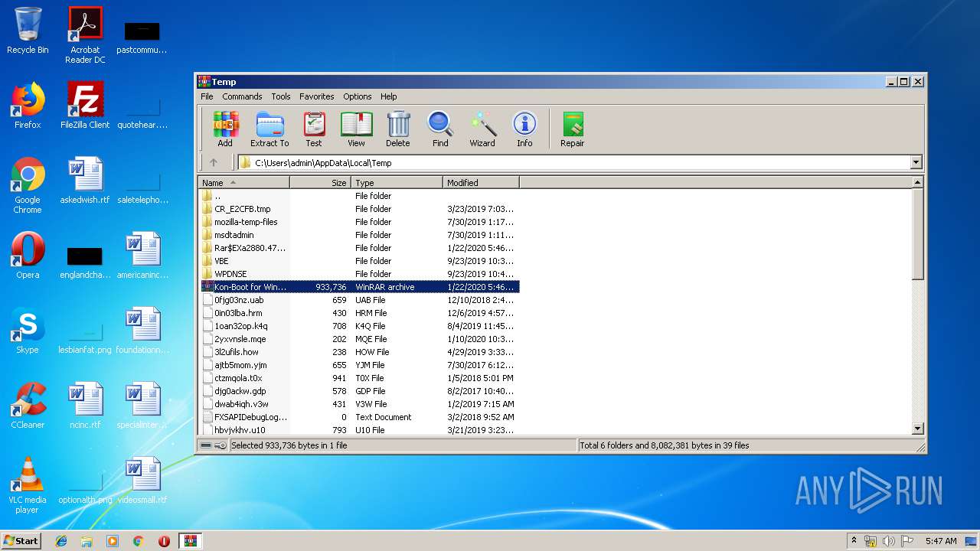The image size is (980, 551).
Task: Expand the address path dropdown
Action: click(x=916, y=162)
